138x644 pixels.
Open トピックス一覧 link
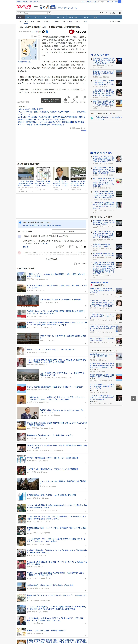115,21
